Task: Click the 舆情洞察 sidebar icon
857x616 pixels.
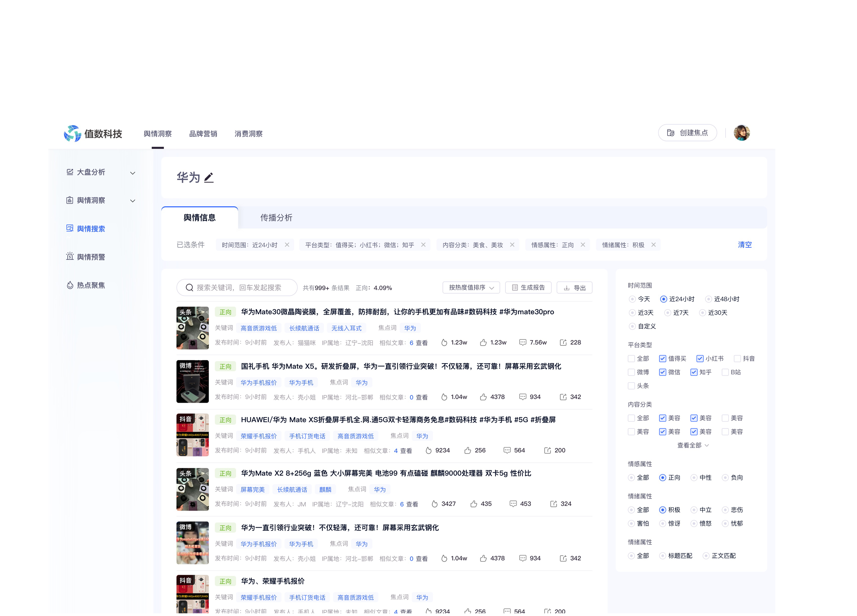Action: coord(70,200)
